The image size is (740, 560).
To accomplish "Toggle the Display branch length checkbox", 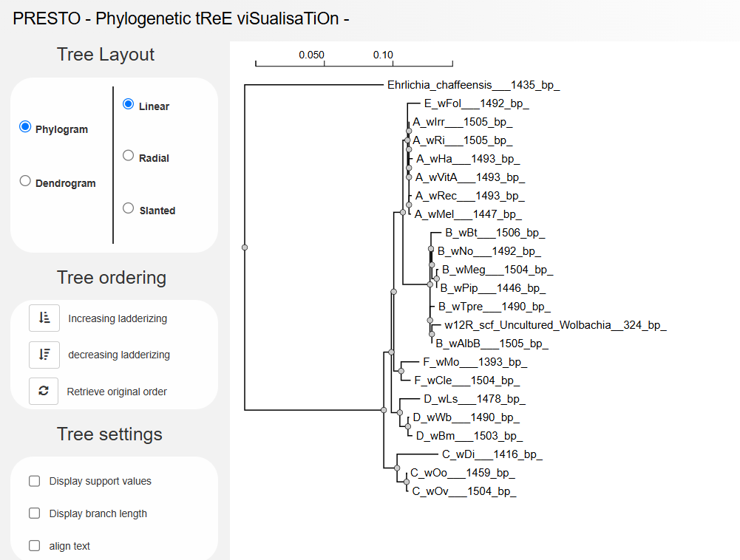I will 35,513.
